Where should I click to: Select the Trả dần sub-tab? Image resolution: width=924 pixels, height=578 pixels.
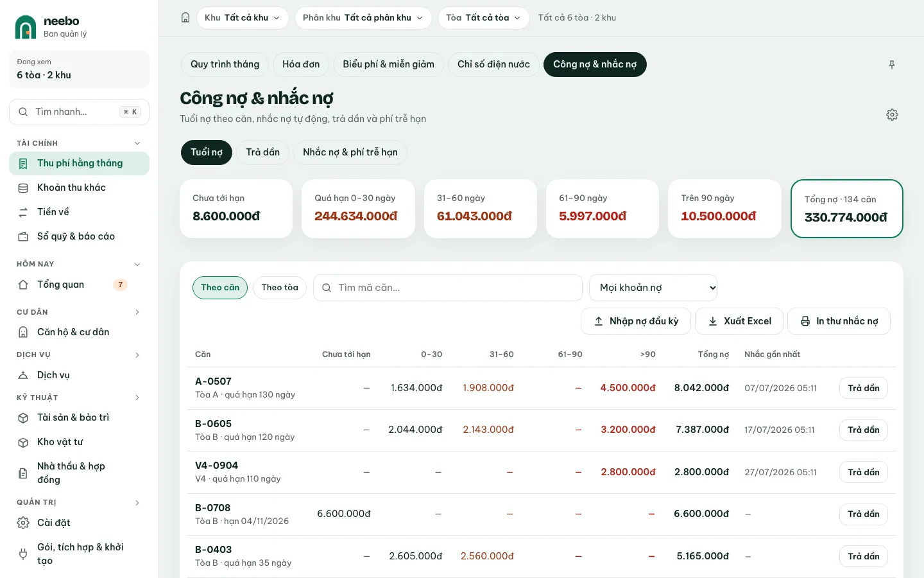click(x=263, y=152)
